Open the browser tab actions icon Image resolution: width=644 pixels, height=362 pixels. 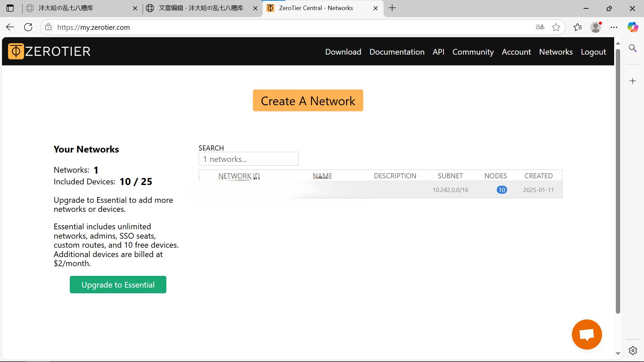tap(10, 8)
